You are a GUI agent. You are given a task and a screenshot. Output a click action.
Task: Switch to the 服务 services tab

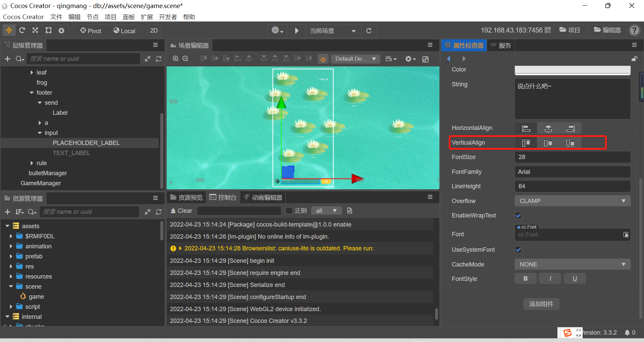coord(501,45)
